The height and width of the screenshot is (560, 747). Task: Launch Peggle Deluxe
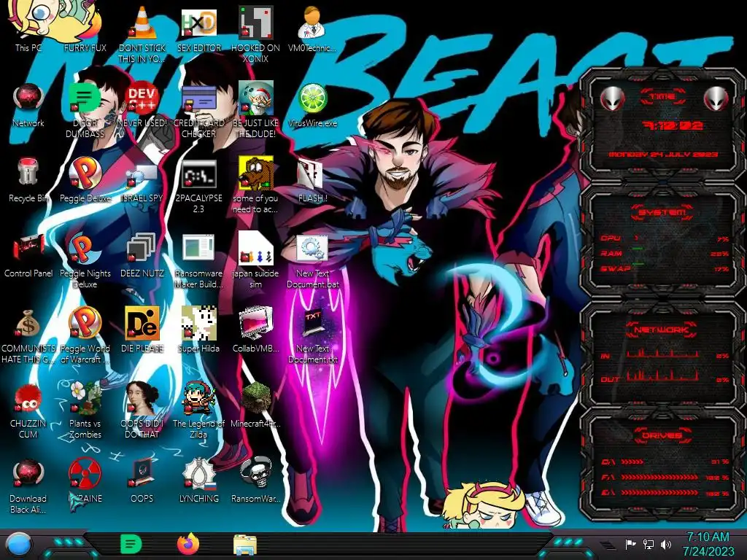[x=85, y=180]
